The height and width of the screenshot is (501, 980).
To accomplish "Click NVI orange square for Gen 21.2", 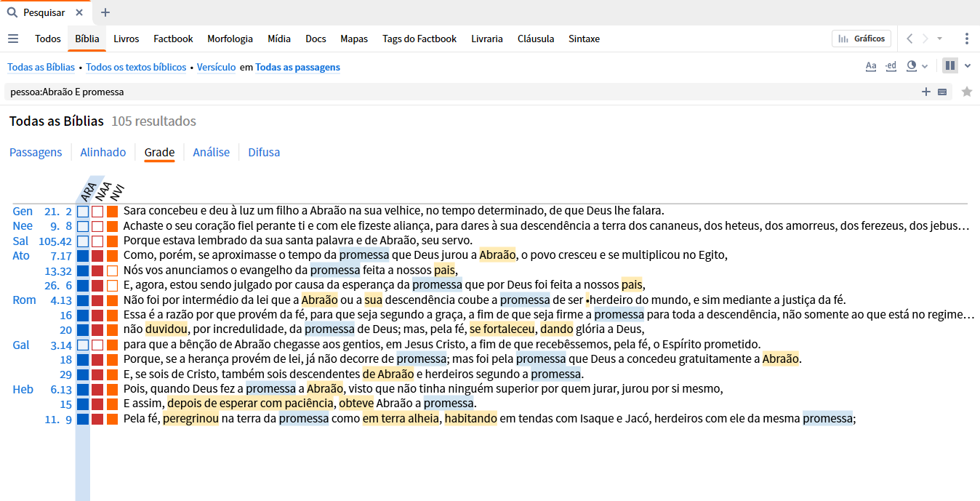I will (112, 212).
